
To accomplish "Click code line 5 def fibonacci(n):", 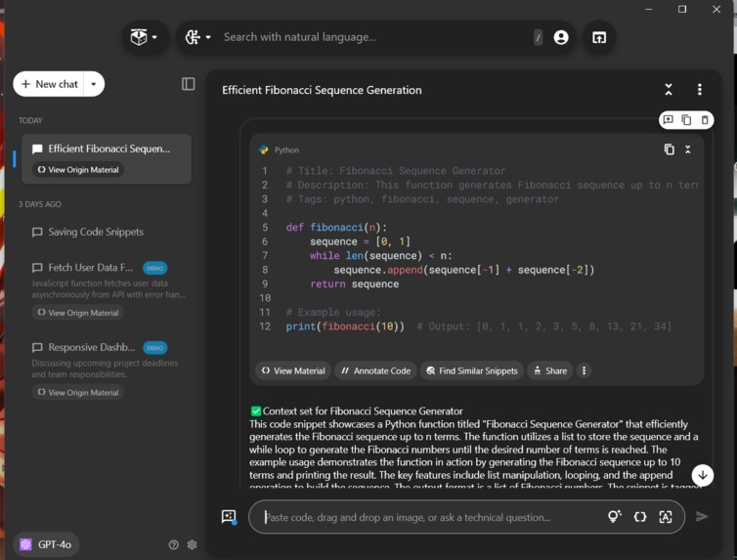I will (336, 228).
